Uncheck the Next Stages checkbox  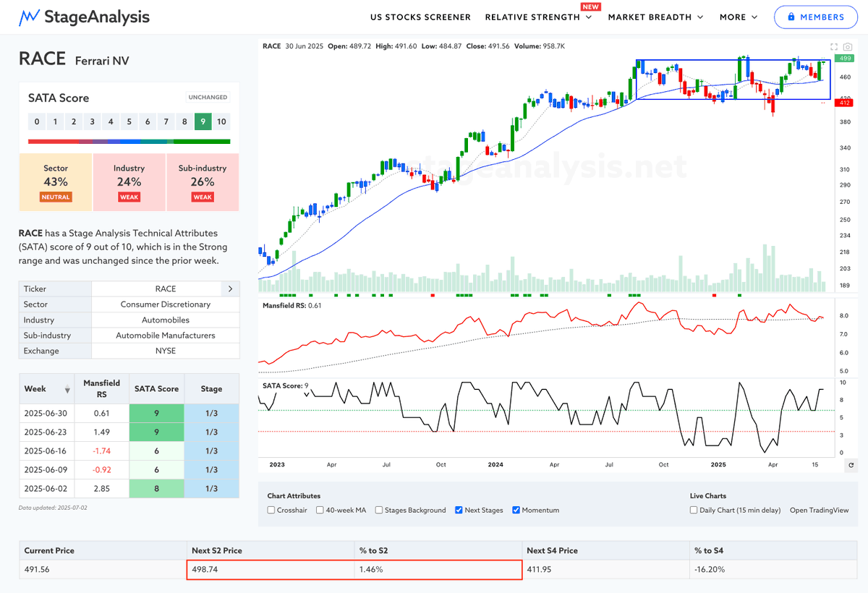(459, 510)
